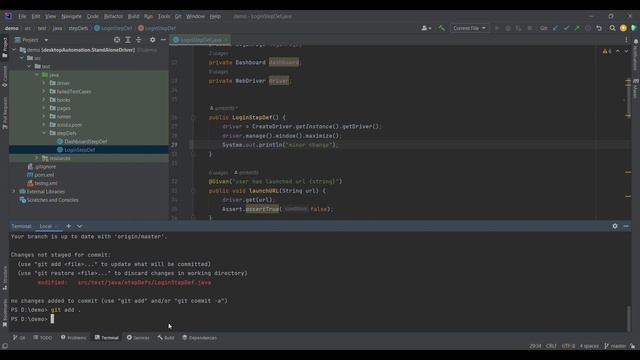
Task: Select LoginStepDef class in tree
Action: tap(79, 150)
